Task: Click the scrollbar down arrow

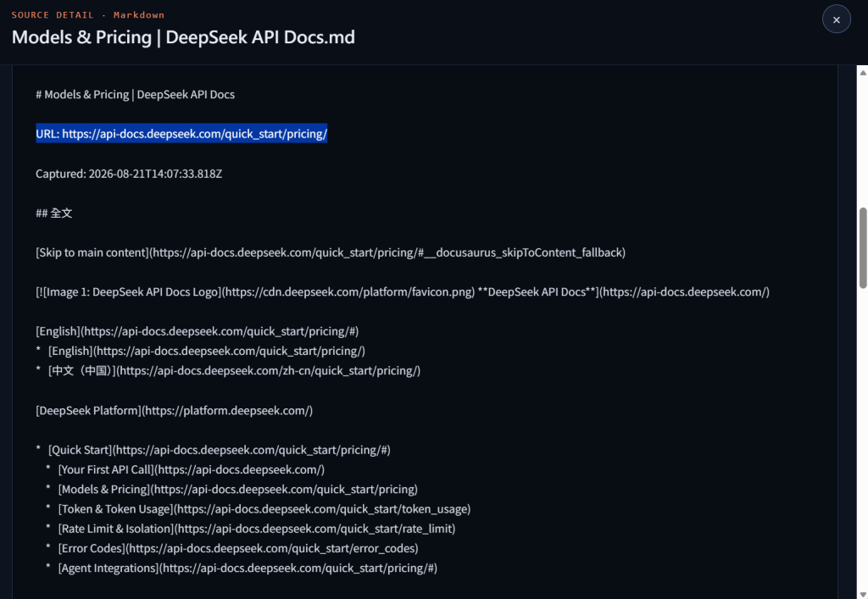Action: [x=862, y=594]
